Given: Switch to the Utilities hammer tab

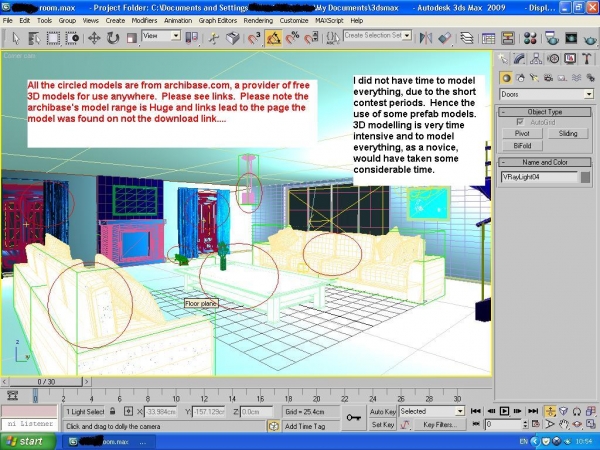Looking at the screenshot, I should click(x=587, y=58).
